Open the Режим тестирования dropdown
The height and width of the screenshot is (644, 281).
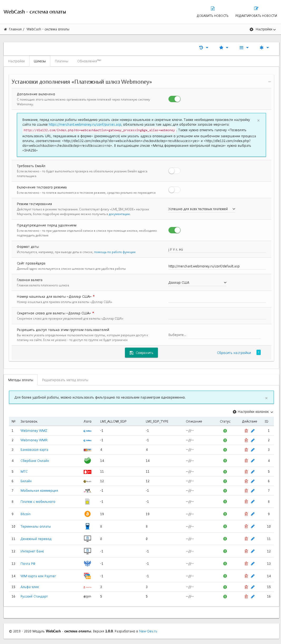tap(202, 209)
